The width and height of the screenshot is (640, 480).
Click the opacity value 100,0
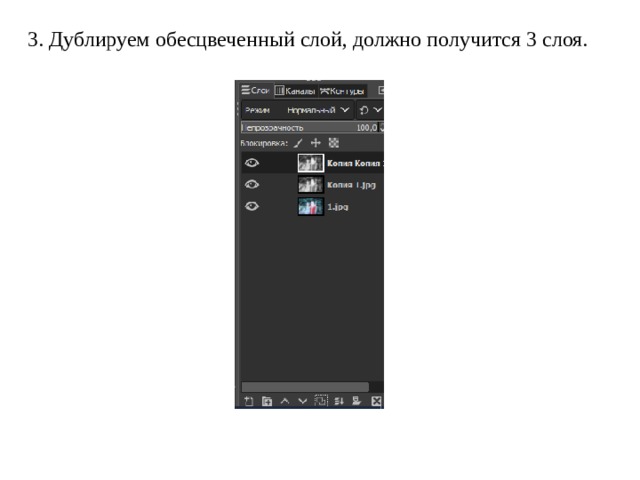367,128
